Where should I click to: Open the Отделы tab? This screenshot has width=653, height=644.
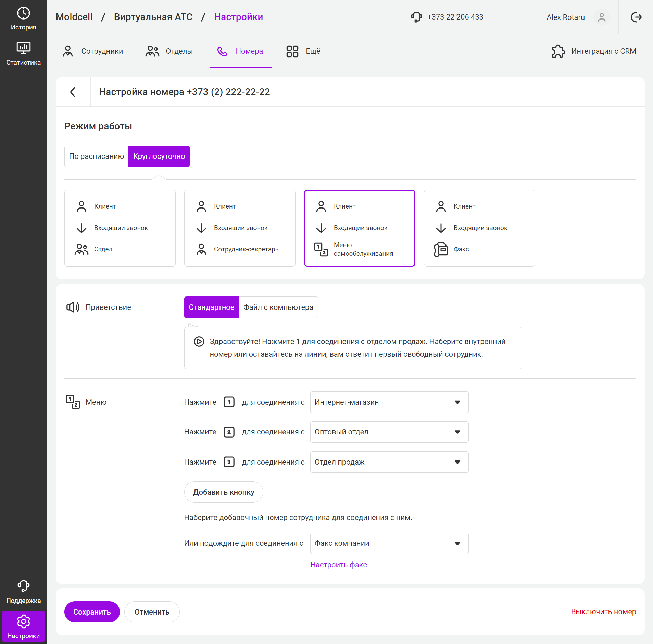pyautogui.click(x=169, y=51)
